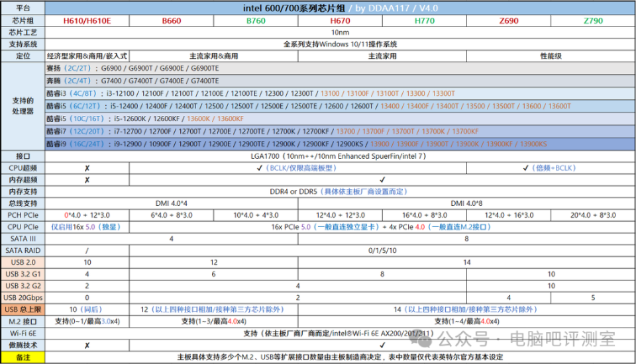Click the ✓ mark in 内存超频 row

[x=382, y=179]
